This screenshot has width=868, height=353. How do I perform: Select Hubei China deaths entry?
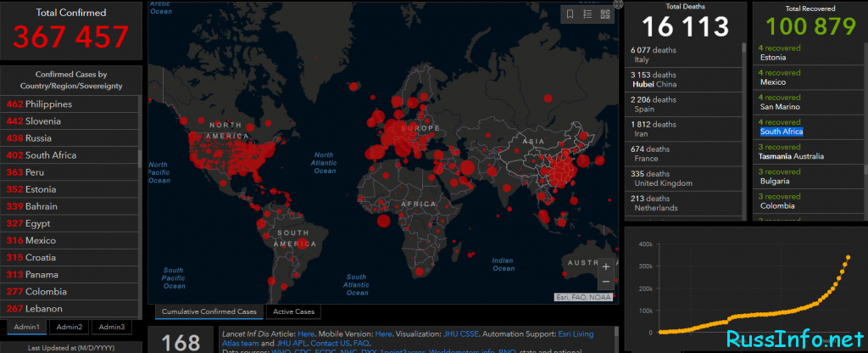[x=683, y=80]
